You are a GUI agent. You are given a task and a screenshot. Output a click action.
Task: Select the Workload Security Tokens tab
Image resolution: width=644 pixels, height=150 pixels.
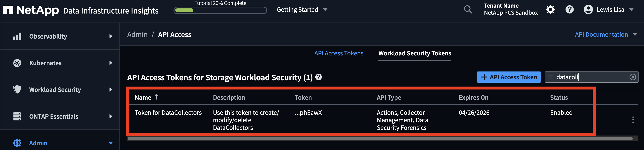[x=415, y=53]
